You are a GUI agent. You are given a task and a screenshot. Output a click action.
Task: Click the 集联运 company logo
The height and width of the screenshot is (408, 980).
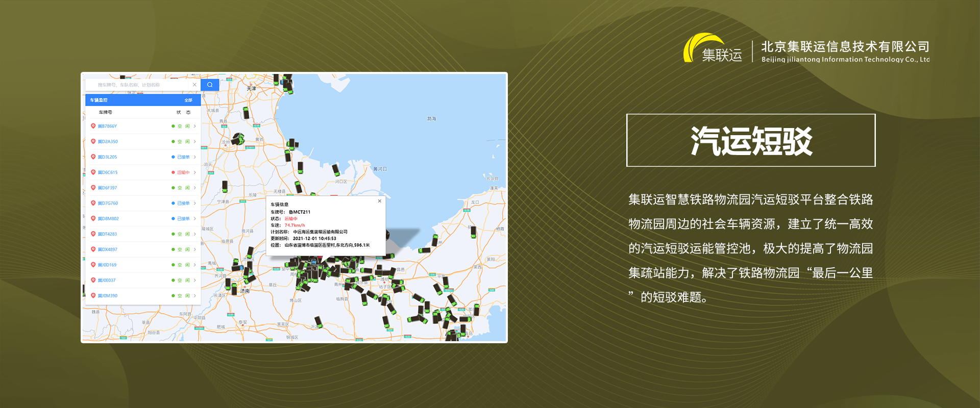[713, 49]
